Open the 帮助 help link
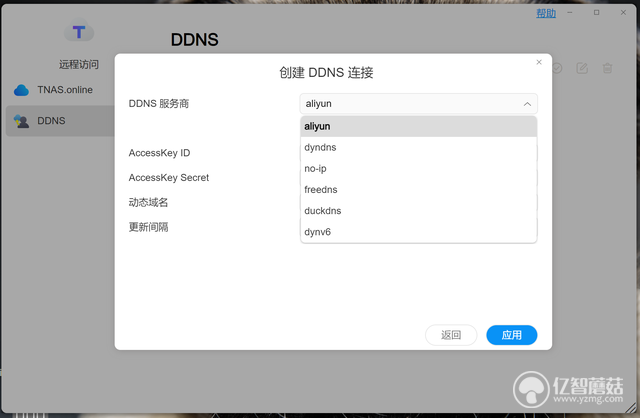The height and width of the screenshot is (418, 640). click(x=546, y=13)
